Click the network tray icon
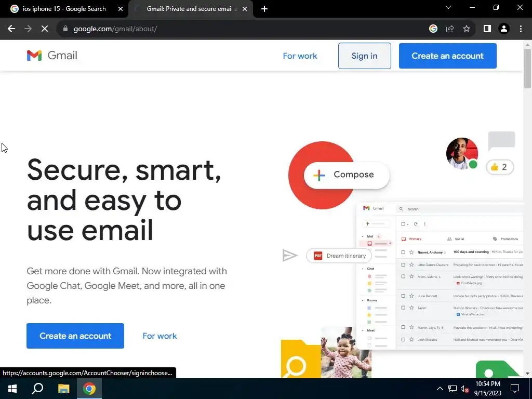532x399 pixels. tap(453, 389)
